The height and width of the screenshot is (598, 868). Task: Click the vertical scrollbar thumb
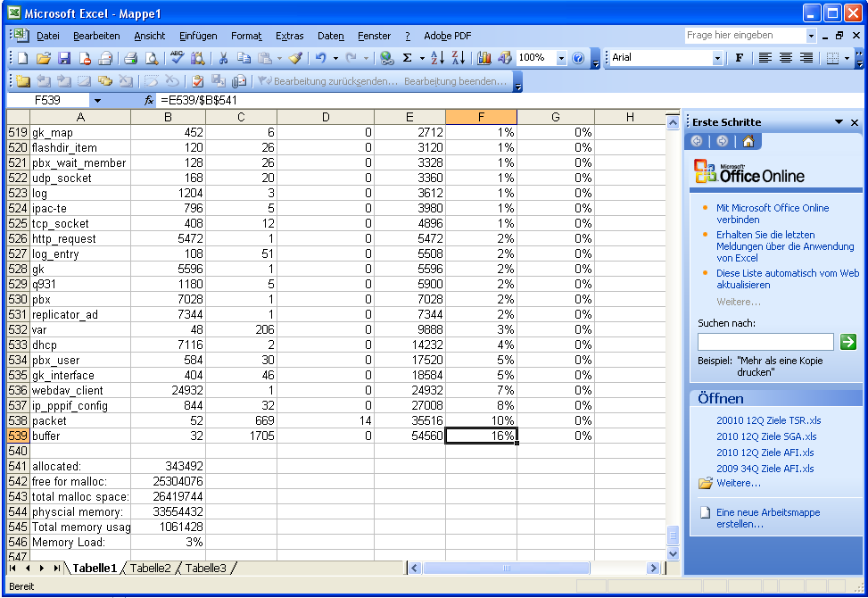[673, 535]
